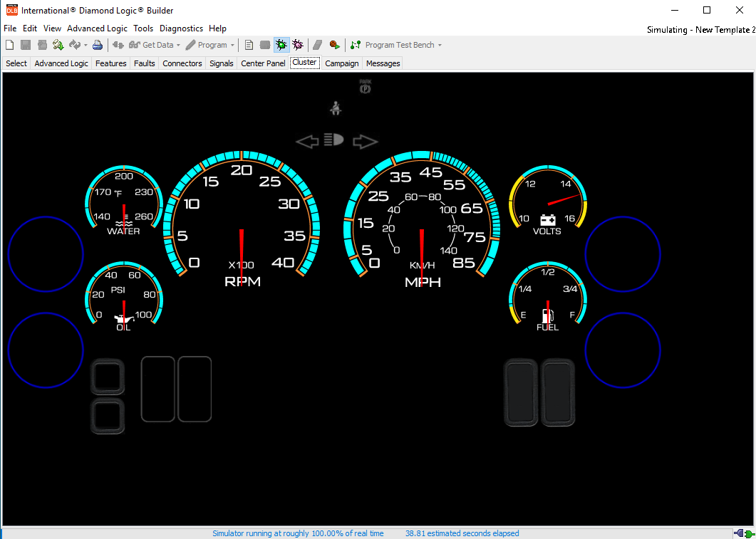Viewport: 756px width, 539px height.
Task: Click the purple plug icon in the status bar
Action: [739, 533]
